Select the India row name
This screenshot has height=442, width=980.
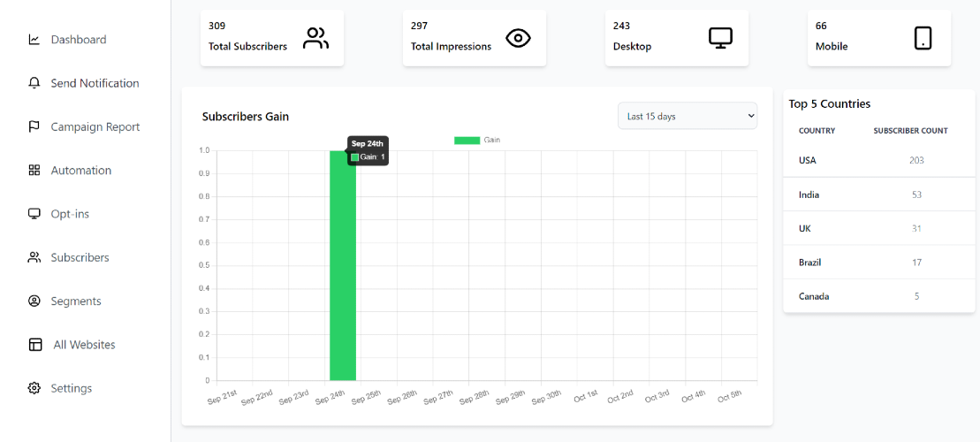click(809, 194)
